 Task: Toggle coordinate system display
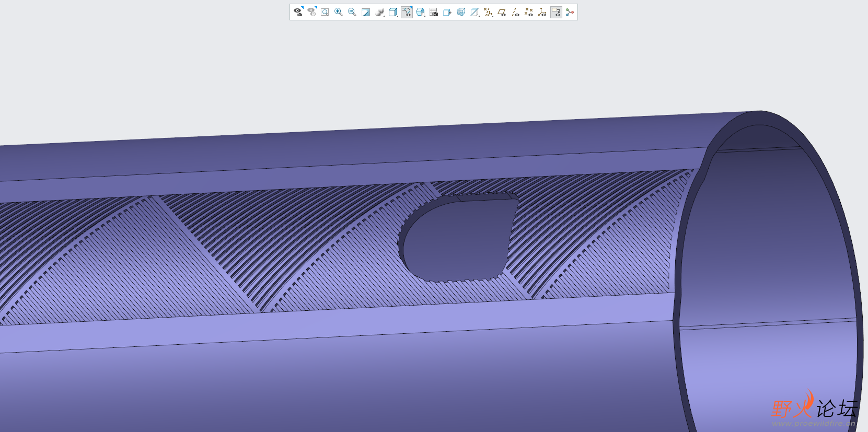point(542,12)
